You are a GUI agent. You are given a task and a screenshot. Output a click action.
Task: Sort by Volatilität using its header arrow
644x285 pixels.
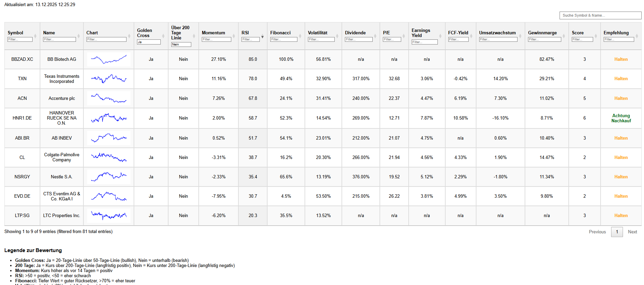point(337,36)
